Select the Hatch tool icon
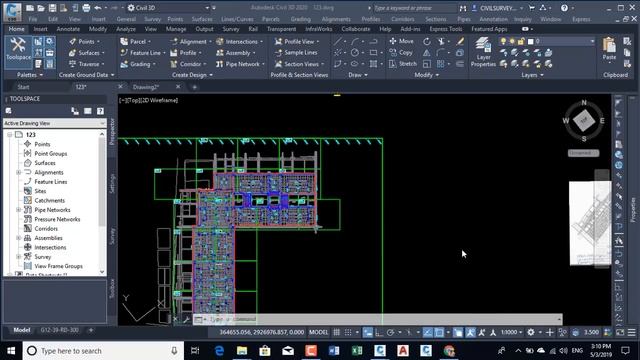Image resolution: width=640 pixels, height=360 pixels. tap(373, 64)
